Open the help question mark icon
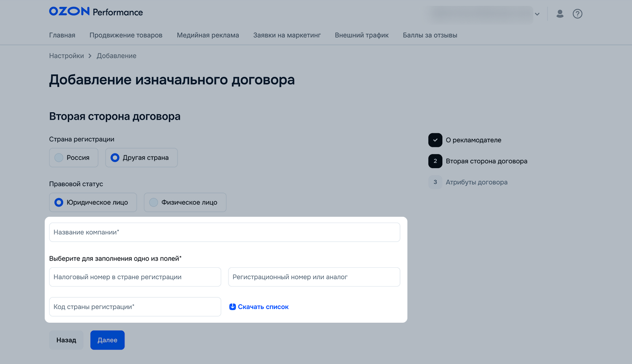This screenshot has width=632, height=364. (577, 14)
